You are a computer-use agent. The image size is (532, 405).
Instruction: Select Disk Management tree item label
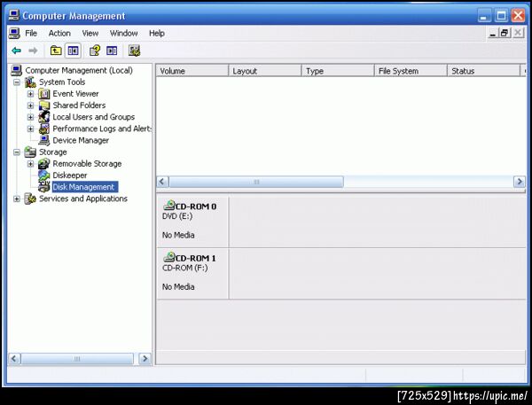pos(85,187)
